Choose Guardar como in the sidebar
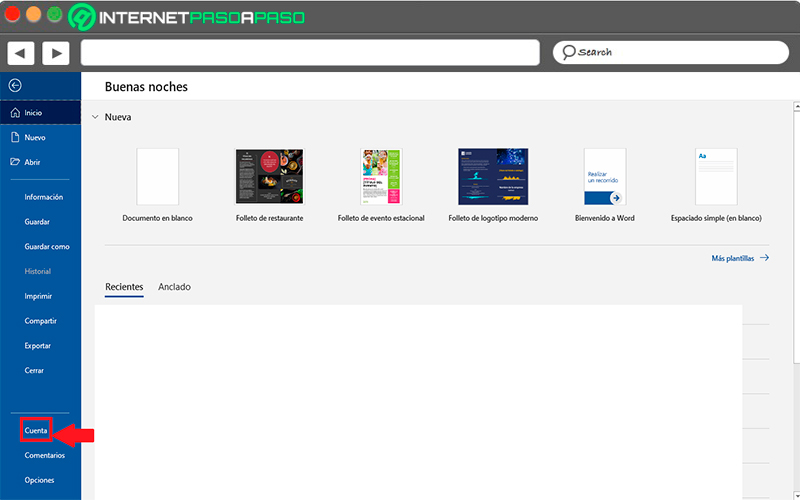The width and height of the screenshot is (800, 500). 46,246
